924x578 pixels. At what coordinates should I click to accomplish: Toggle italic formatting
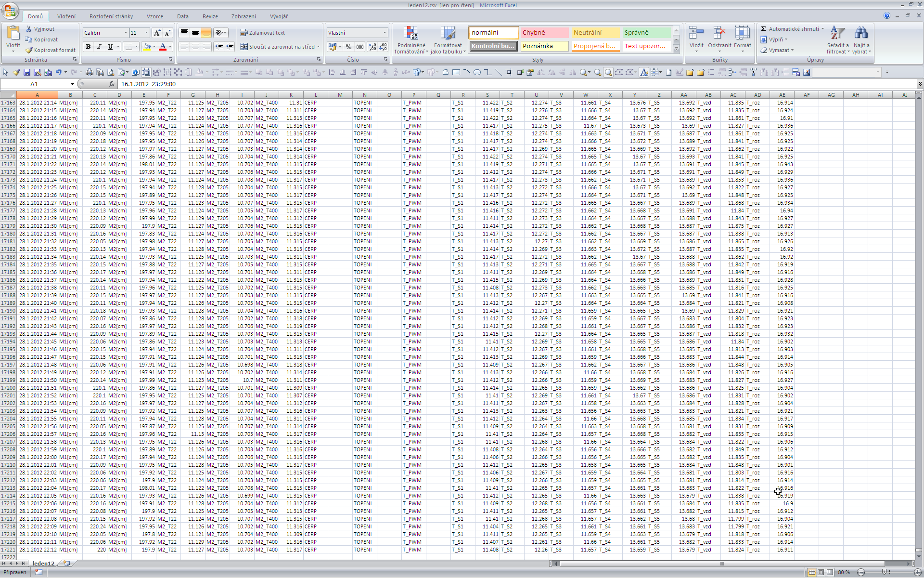coord(99,47)
